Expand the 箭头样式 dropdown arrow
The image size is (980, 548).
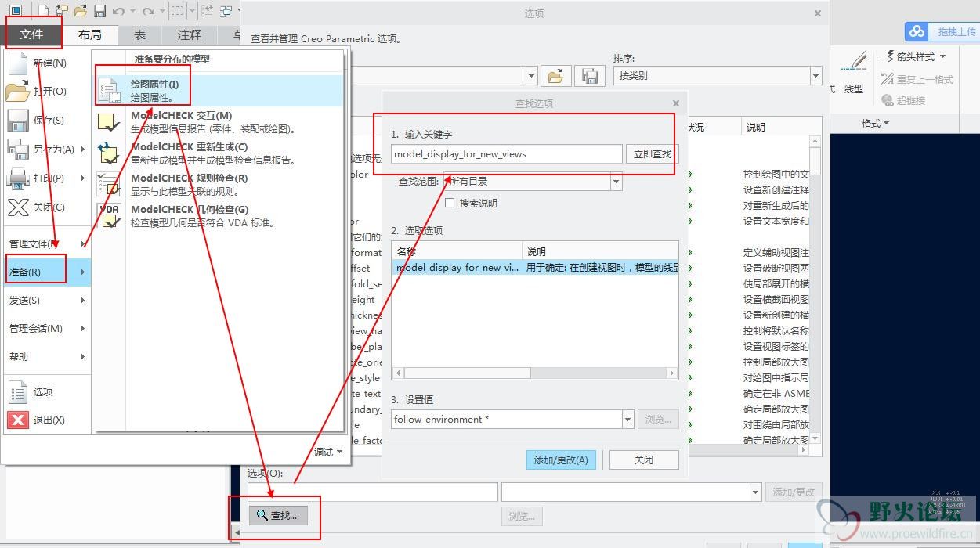coord(942,56)
